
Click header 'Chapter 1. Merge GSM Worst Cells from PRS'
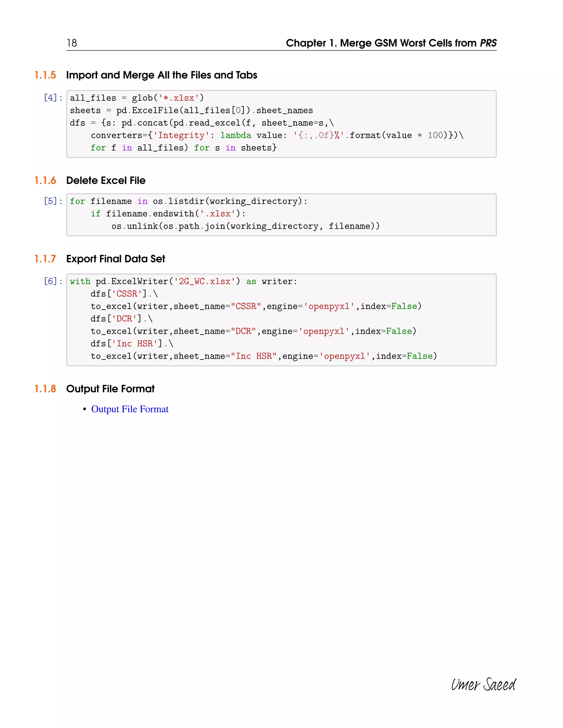pyautogui.click(x=391, y=43)
